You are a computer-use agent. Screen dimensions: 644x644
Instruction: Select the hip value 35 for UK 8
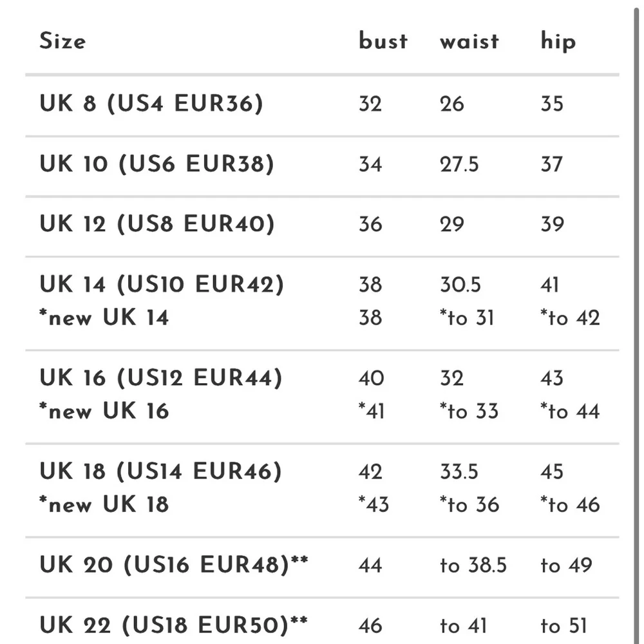(x=552, y=104)
